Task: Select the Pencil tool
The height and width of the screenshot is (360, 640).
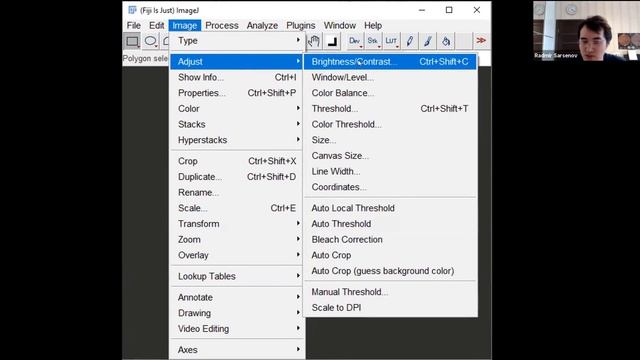Action: (x=409, y=41)
